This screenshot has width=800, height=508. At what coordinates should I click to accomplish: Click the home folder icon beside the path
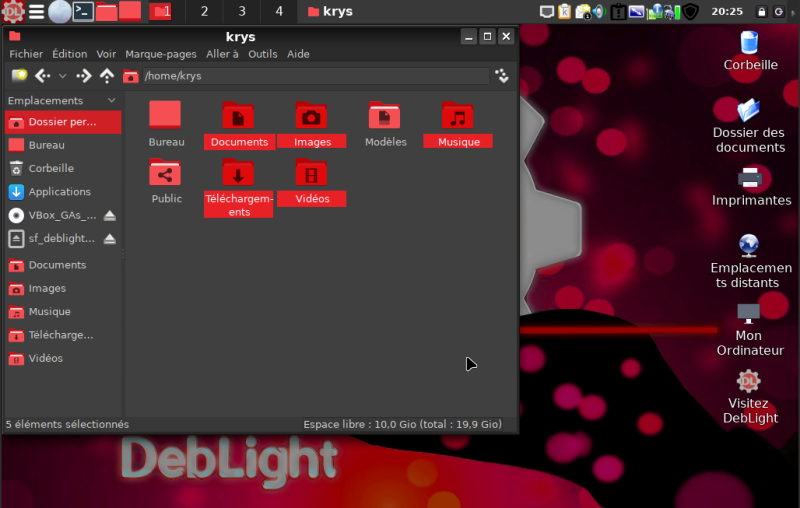point(130,76)
